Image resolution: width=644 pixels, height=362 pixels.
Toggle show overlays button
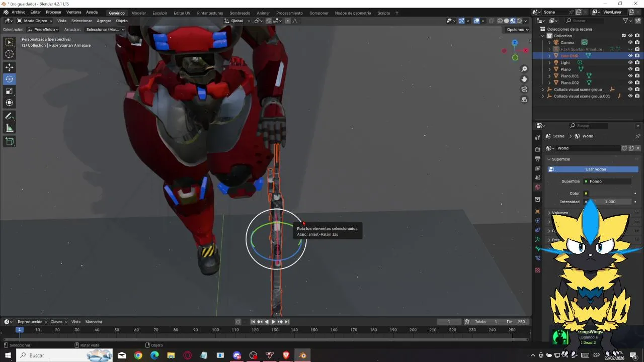tap(476, 21)
